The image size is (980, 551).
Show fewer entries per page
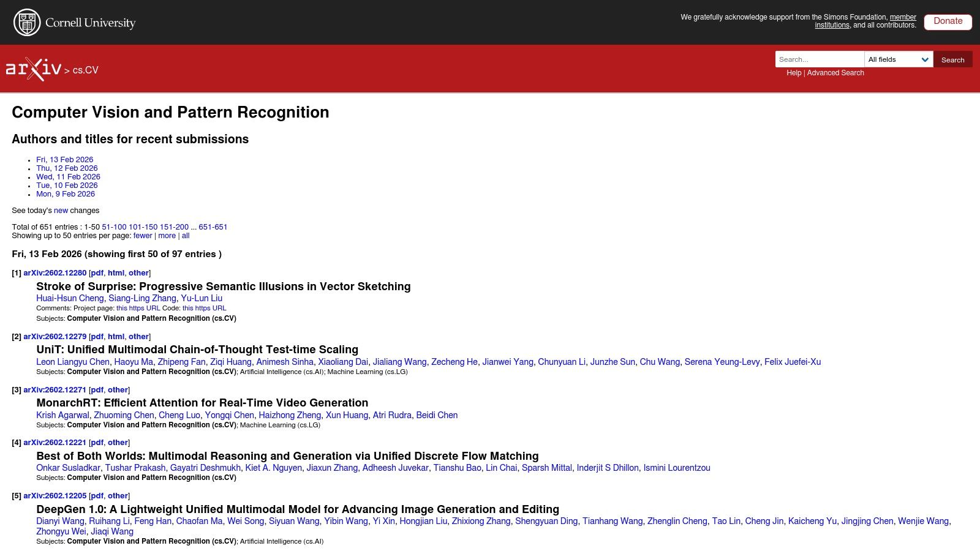(142, 235)
